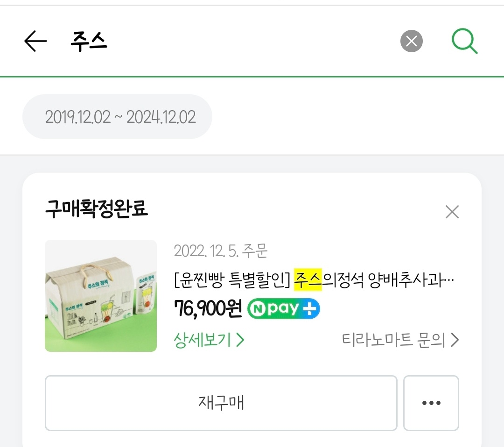This screenshot has width=504, height=447.
Task: Tap the green N circle logo
Action: (x=256, y=309)
